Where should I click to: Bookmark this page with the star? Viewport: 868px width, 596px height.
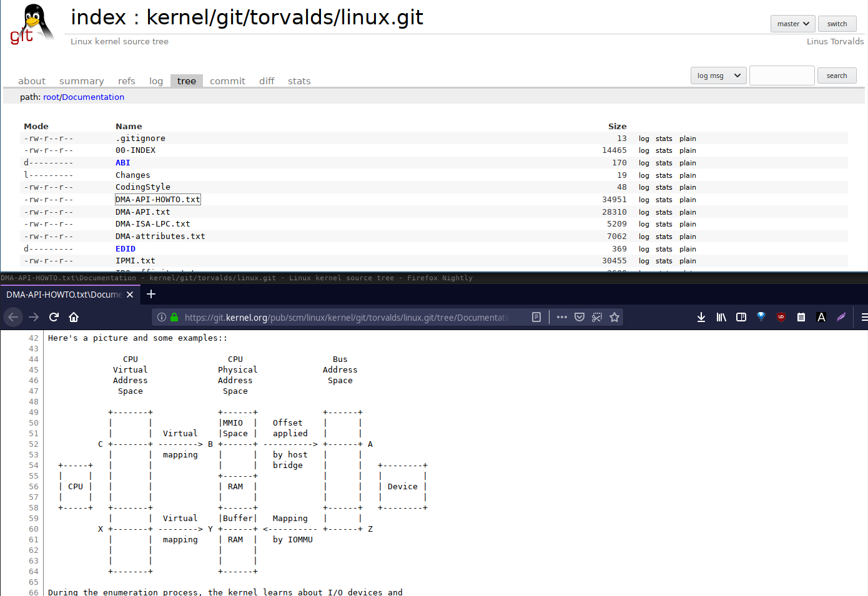614,317
